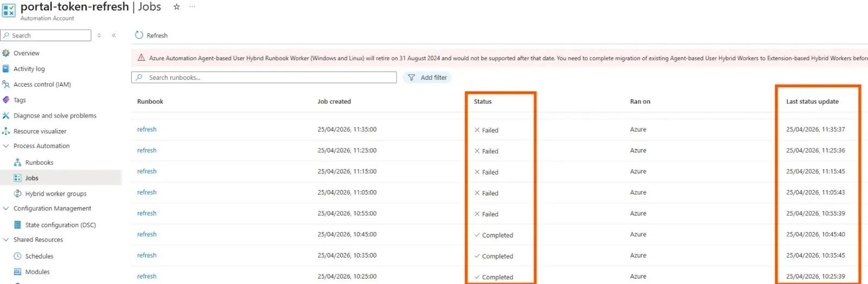Image resolution: width=868 pixels, height=284 pixels.
Task: Collapse the sidebar with double chevron
Action: [114, 35]
